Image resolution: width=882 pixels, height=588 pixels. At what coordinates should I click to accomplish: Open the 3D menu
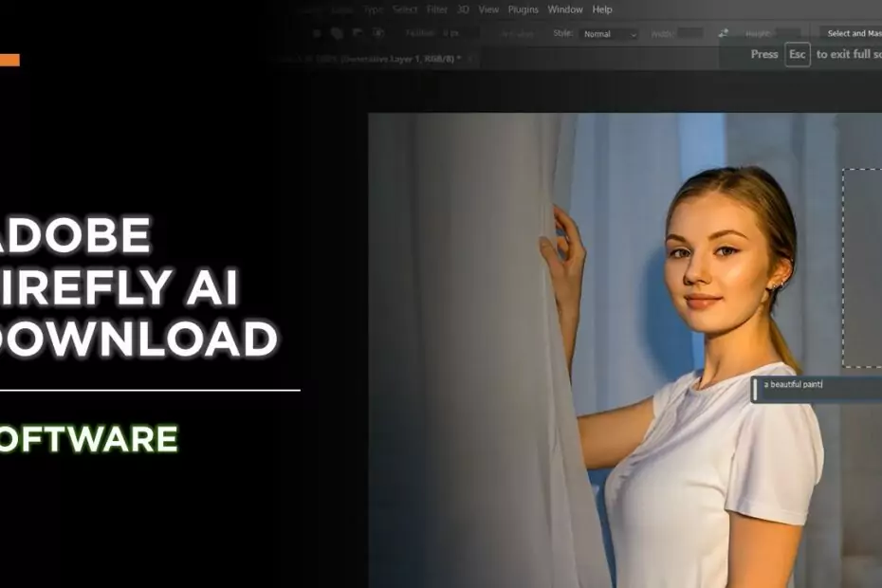coord(462,9)
